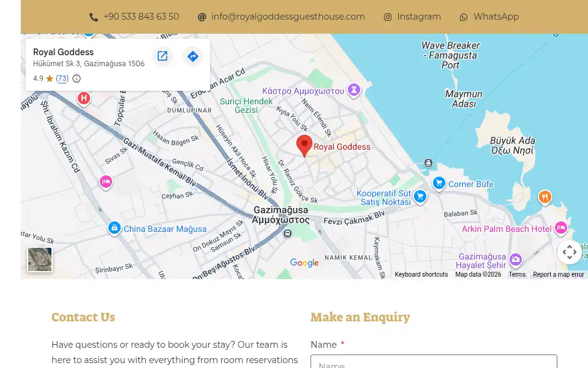Open the WhatsApp link
The width and height of the screenshot is (588, 368).
tap(496, 17)
